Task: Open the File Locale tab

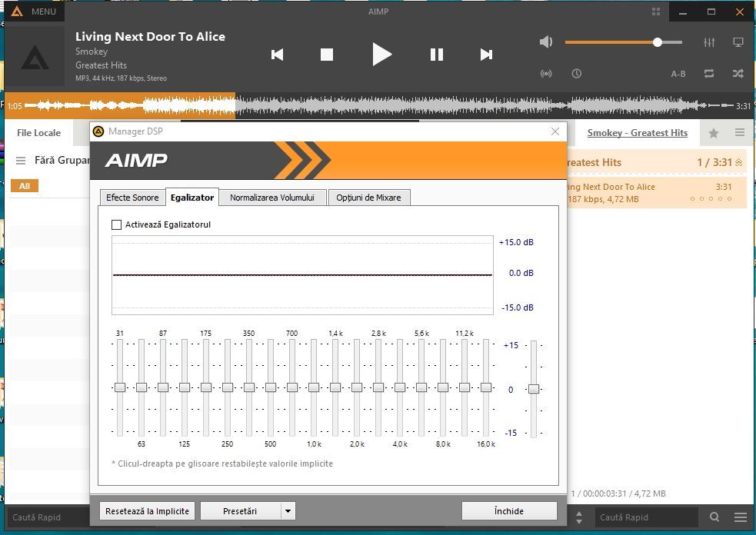Action: [38, 133]
